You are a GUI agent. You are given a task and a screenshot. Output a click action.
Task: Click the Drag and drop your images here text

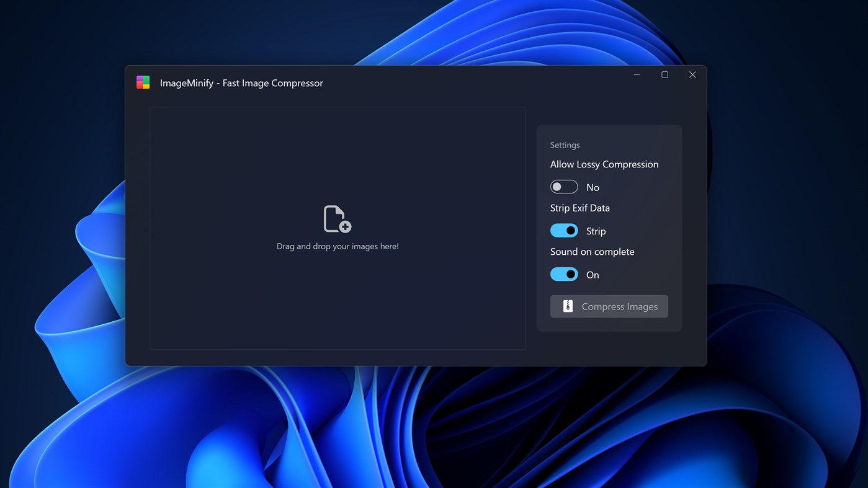(337, 246)
